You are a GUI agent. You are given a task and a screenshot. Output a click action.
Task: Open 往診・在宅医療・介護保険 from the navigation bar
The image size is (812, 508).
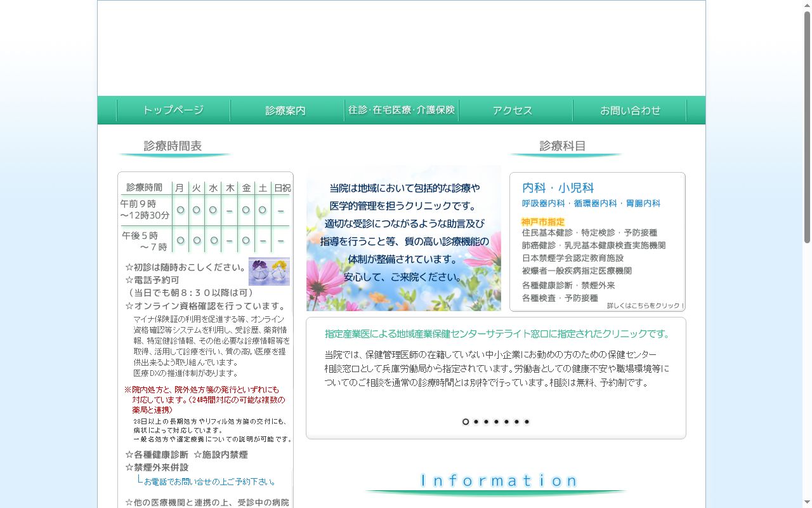tap(401, 110)
